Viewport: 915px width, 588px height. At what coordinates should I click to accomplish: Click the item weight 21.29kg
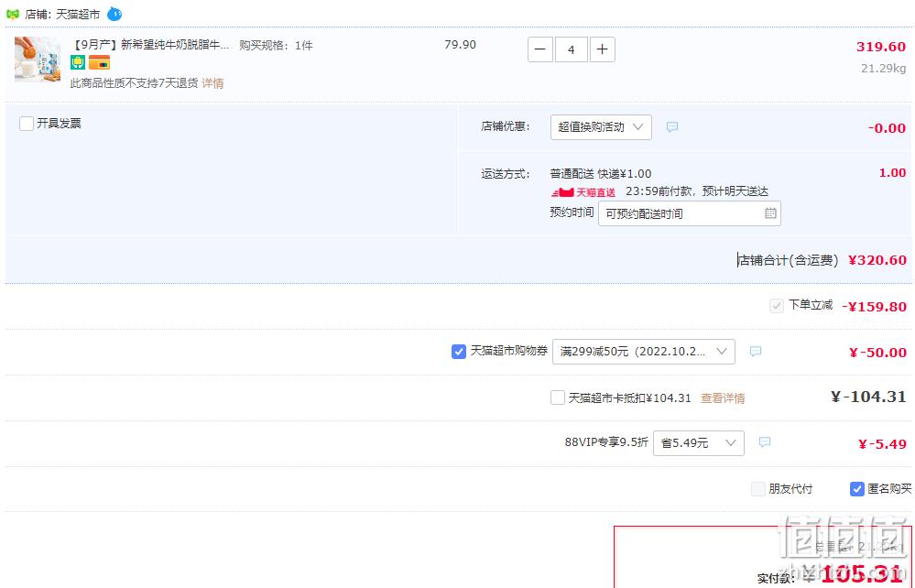coord(884,69)
